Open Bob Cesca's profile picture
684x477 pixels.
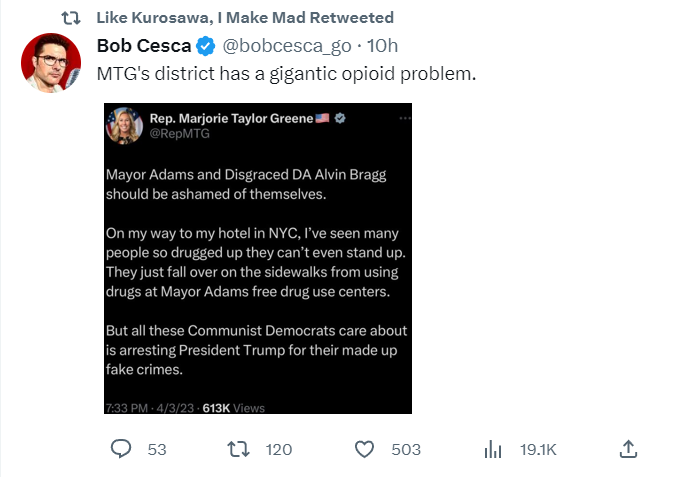click(x=51, y=63)
